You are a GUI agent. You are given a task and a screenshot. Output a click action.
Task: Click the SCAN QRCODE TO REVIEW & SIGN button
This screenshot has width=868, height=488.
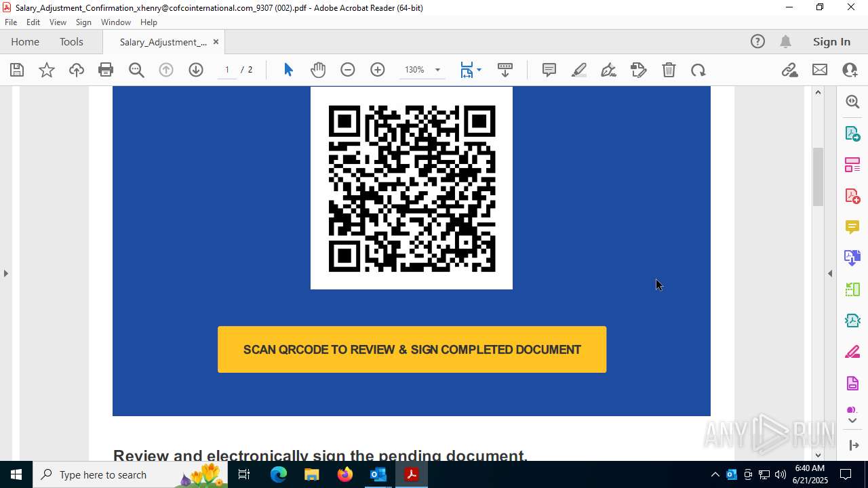(x=412, y=350)
